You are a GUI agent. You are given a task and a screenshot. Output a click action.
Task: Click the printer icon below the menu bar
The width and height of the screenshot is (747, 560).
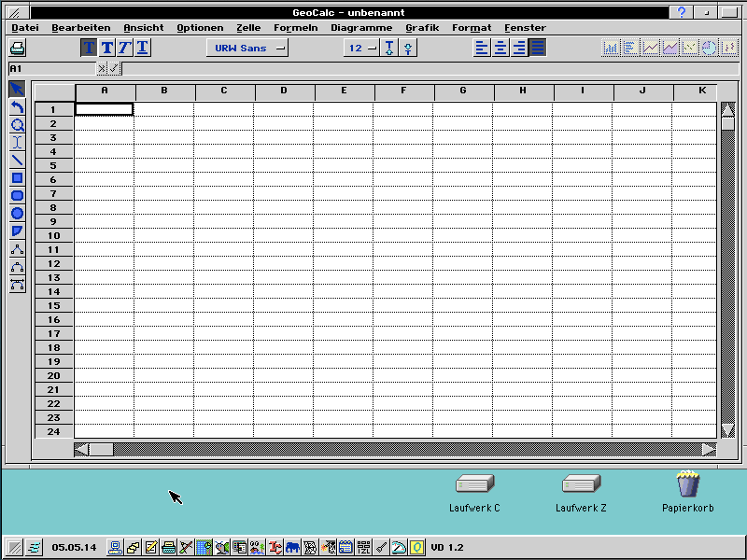point(16,48)
